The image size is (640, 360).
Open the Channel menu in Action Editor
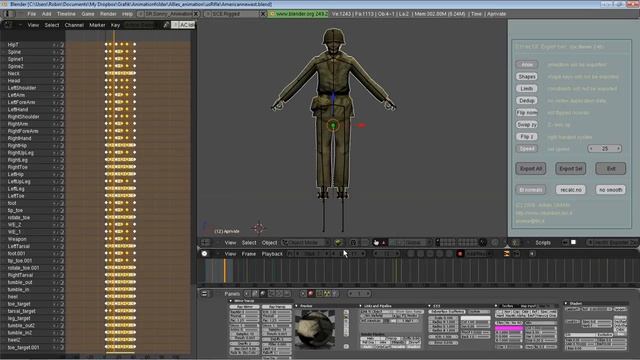pyautogui.click(x=74, y=25)
